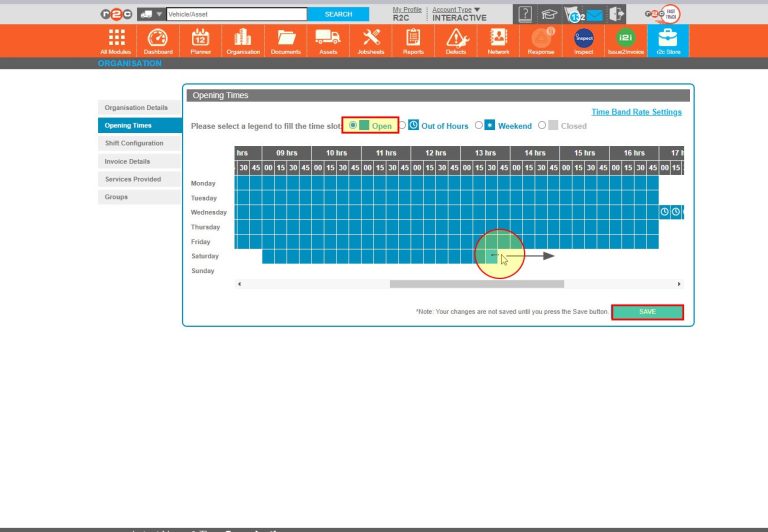The image size is (768, 532).
Task: Open the Defects warning module
Action: [455, 39]
